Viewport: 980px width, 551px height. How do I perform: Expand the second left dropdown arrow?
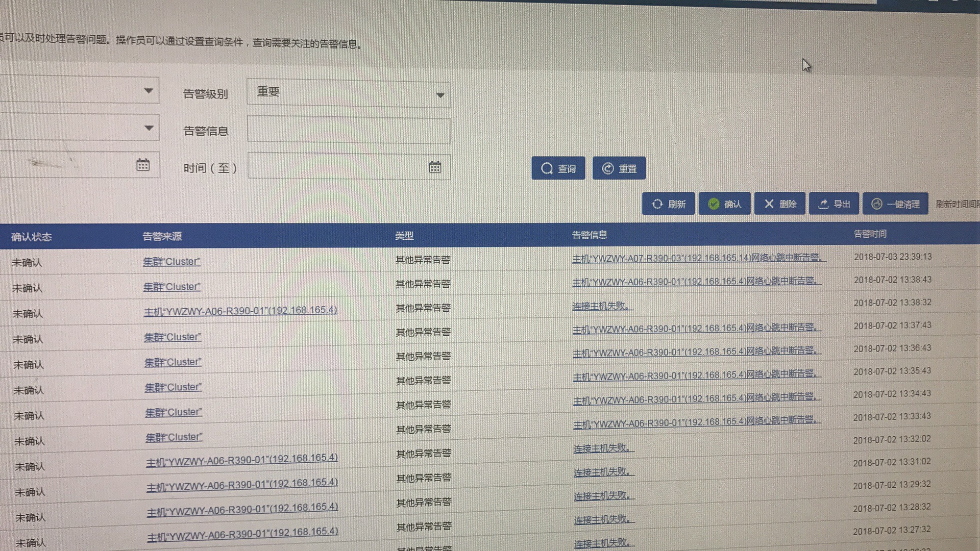(149, 128)
